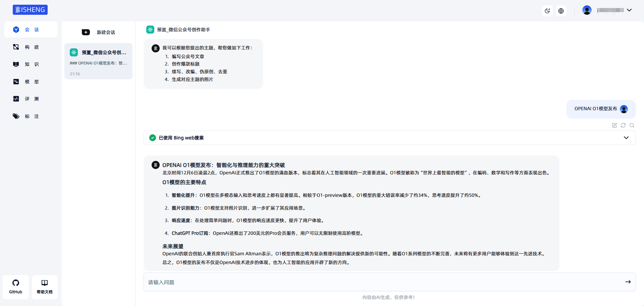Open the 构建 build section
644x306 pixels.
point(31,47)
